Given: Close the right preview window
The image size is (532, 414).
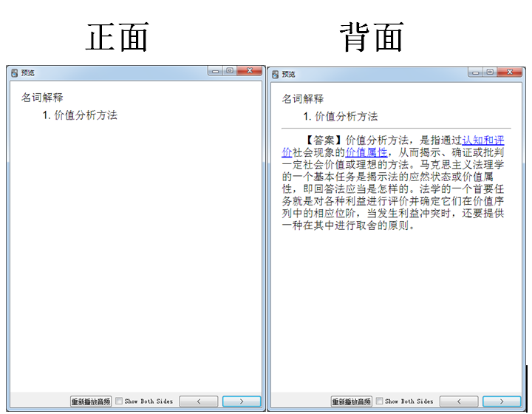Looking at the screenshot, I should point(510,72).
